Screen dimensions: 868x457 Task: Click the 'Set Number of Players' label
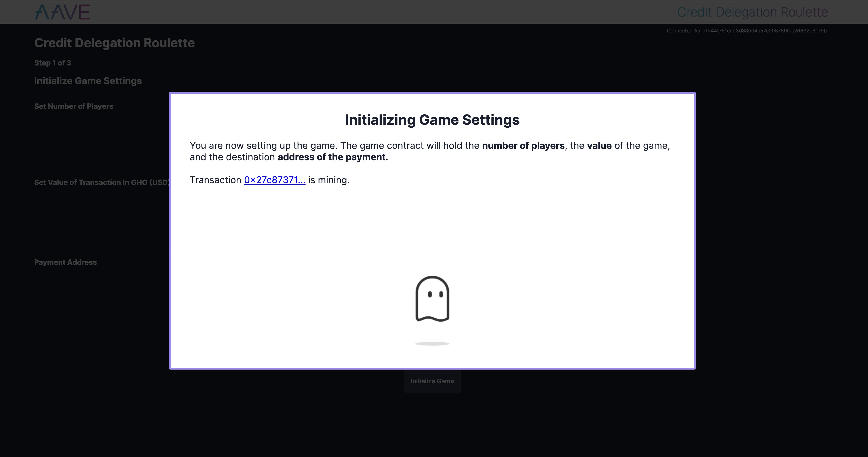pos(73,106)
